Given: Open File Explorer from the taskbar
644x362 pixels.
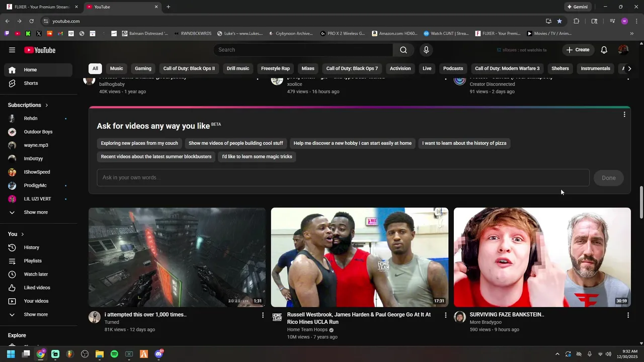Looking at the screenshot, I should pos(100,354).
